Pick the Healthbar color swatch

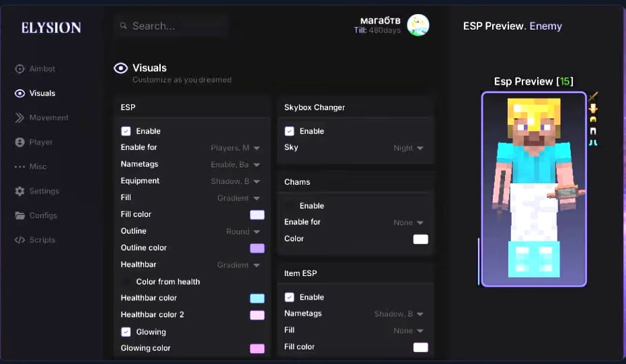point(257,298)
